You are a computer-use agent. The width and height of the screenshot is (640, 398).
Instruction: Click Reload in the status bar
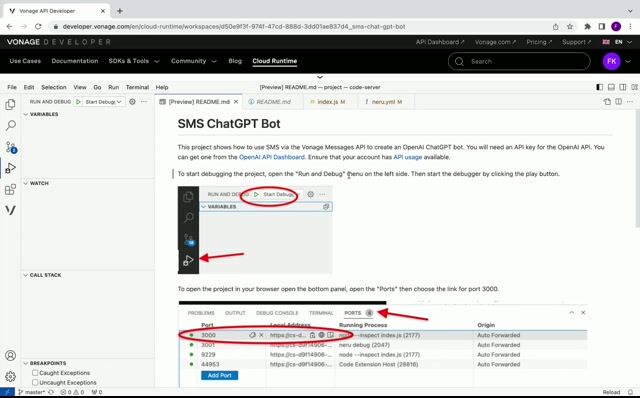click(x=611, y=392)
